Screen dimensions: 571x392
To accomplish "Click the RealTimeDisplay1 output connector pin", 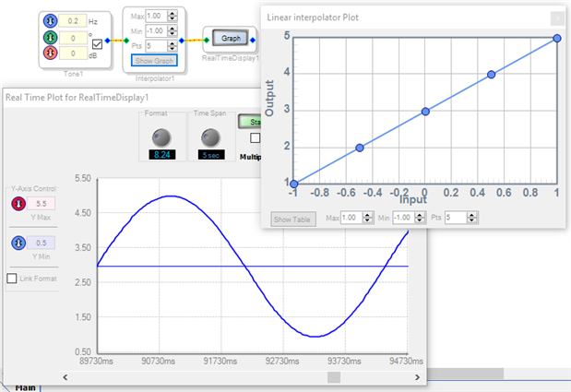I will coord(253,40).
